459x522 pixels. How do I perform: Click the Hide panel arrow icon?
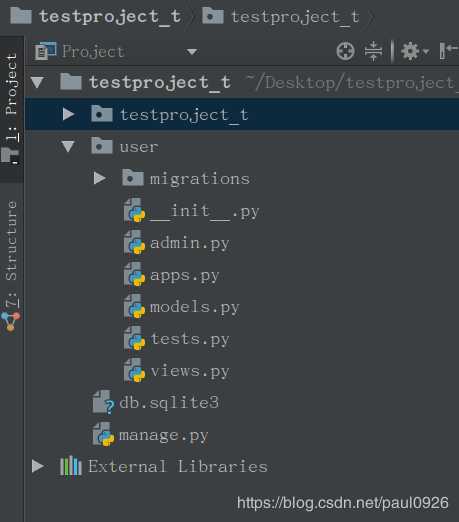tap(448, 51)
